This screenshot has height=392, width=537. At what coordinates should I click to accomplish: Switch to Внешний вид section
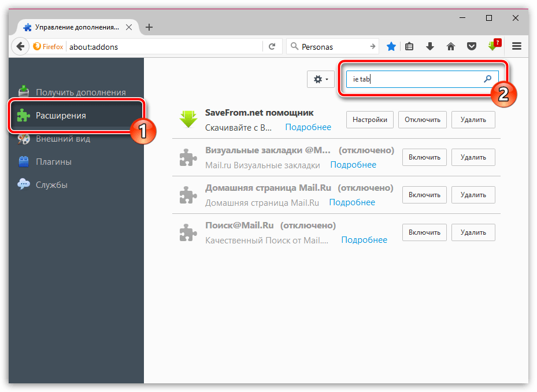76,139
